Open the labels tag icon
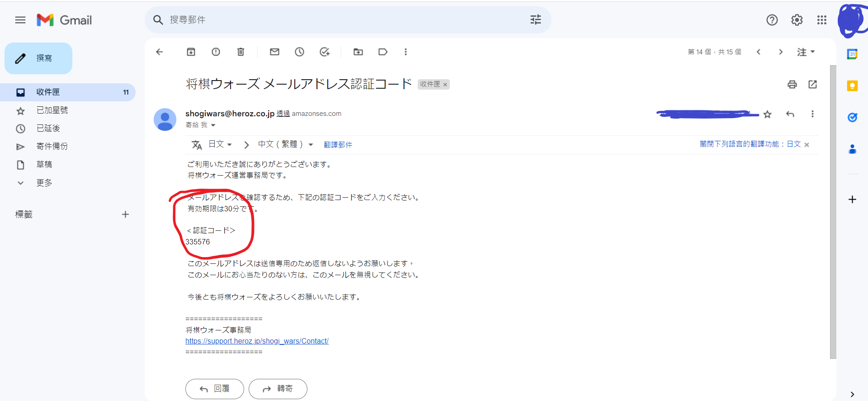 [x=383, y=52]
